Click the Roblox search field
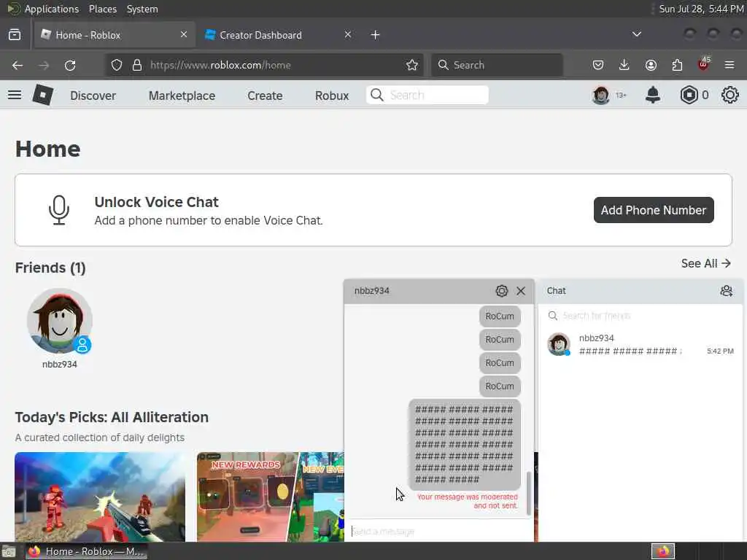Image resolution: width=747 pixels, height=560 pixels. [x=427, y=96]
